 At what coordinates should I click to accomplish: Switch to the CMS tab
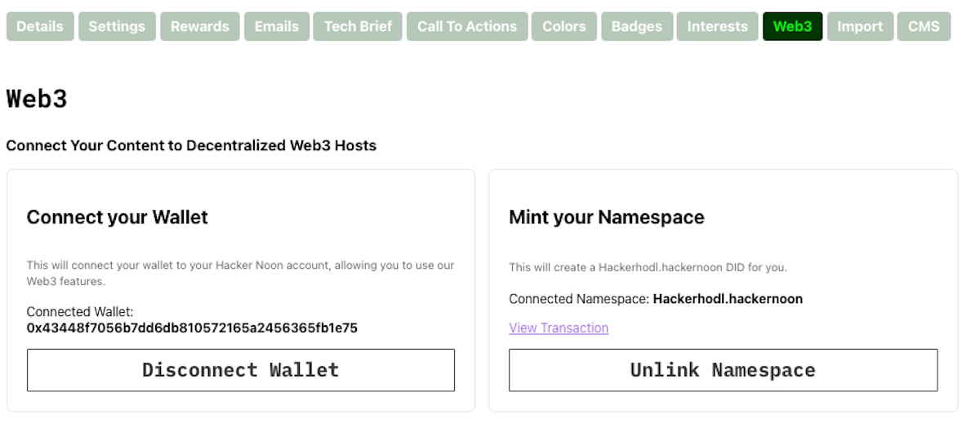click(x=924, y=26)
